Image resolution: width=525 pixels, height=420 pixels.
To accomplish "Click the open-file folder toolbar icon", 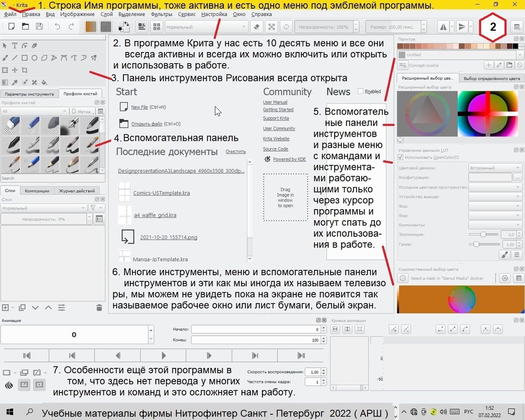I will click(26, 27).
